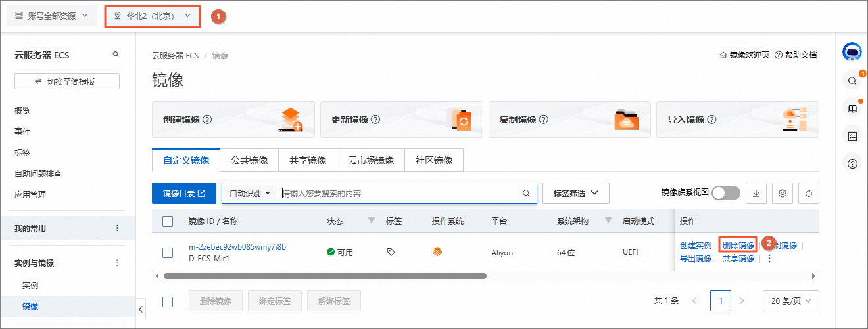Click help icon beside 复制镜像

pos(544,120)
